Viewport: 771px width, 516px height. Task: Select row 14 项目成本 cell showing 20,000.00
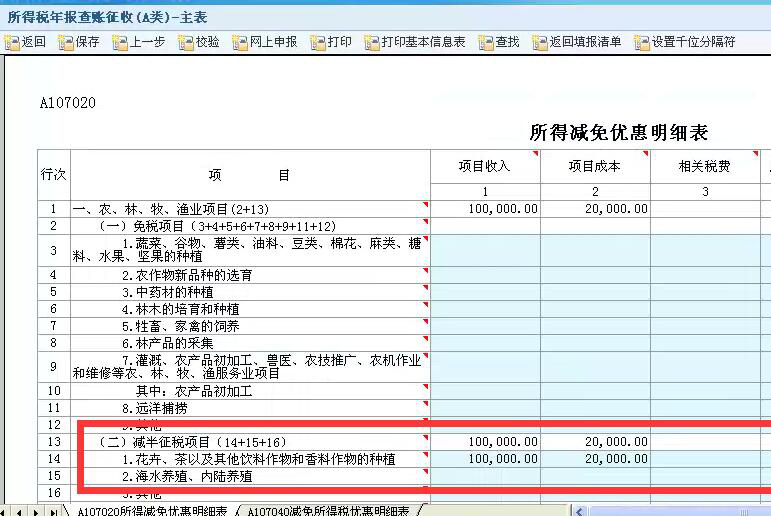pyautogui.click(x=595, y=459)
